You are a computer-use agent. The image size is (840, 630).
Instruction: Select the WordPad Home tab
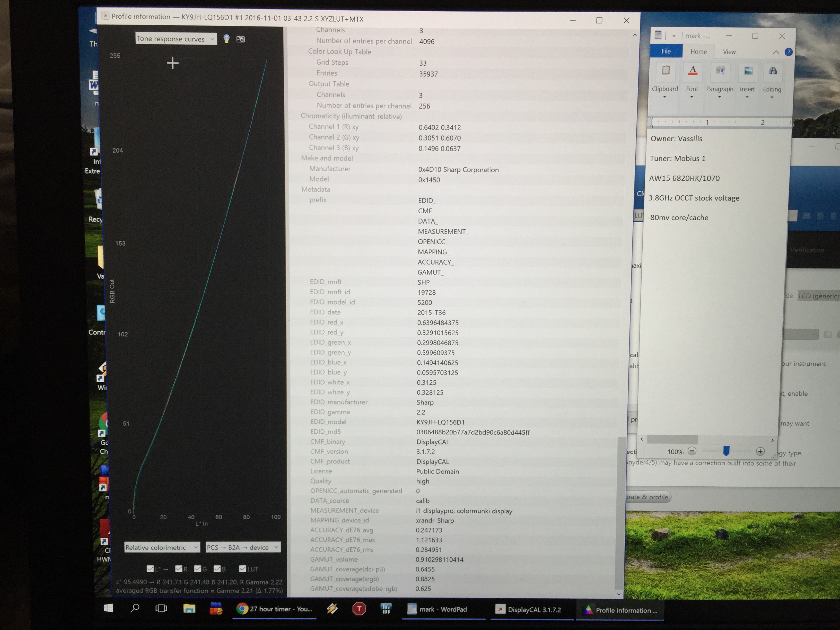[698, 52]
